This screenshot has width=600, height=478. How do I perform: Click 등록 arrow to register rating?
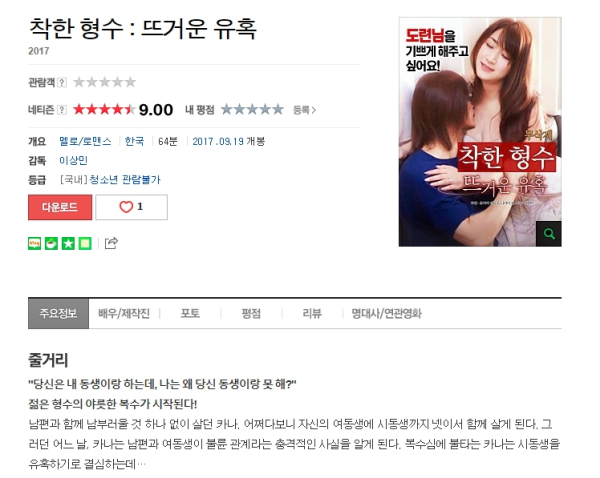coord(304,110)
